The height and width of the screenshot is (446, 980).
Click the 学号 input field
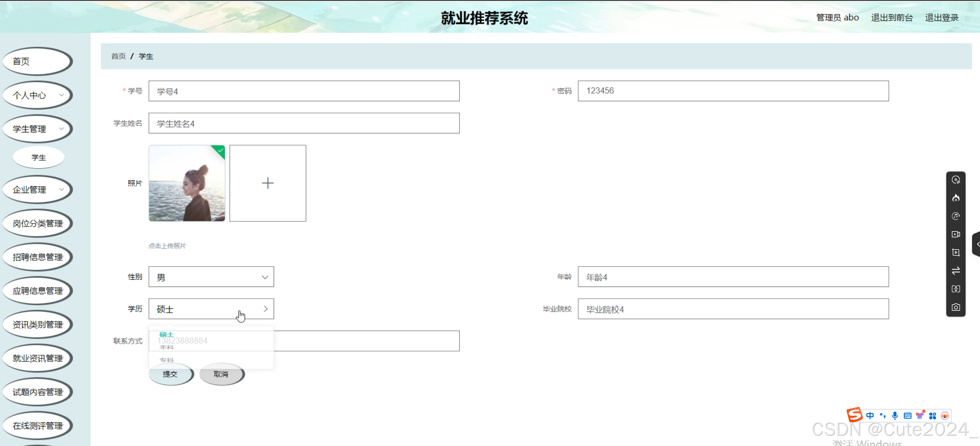pos(304,91)
